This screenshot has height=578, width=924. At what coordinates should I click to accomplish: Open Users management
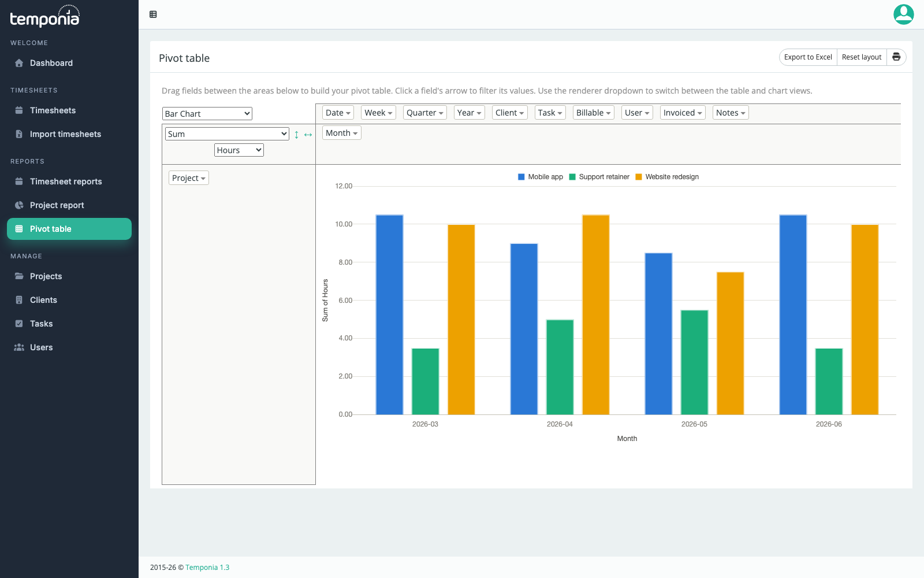[x=69, y=347]
